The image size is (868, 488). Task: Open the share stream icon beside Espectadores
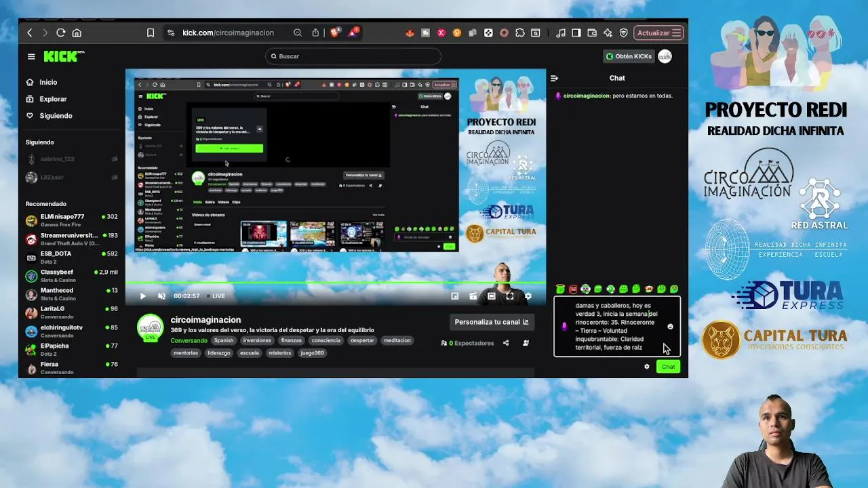point(506,343)
